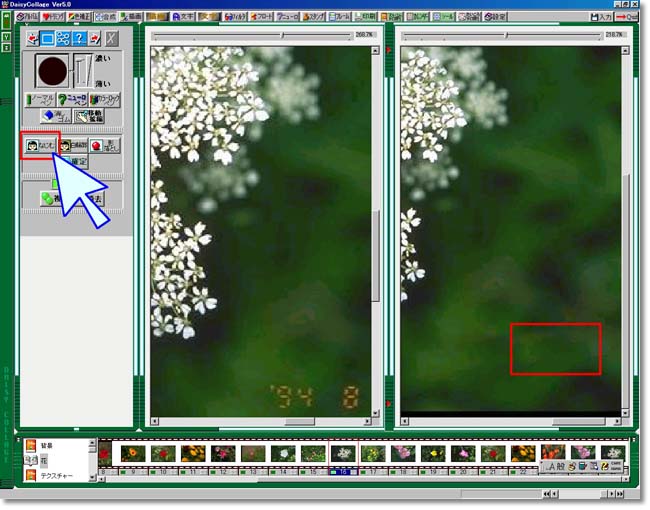Click right image vertical scrollbar up arrow
The height and width of the screenshot is (510, 650).
(625, 51)
